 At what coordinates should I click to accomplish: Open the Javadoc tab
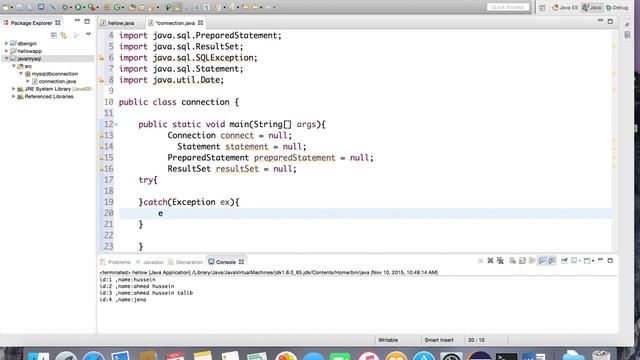[150, 262]
